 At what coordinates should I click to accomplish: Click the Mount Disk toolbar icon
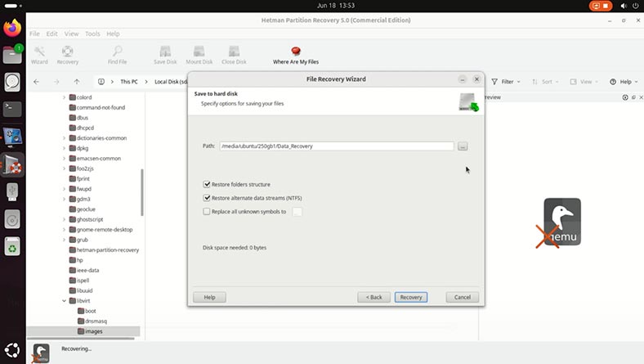click(x=199, y=55)
